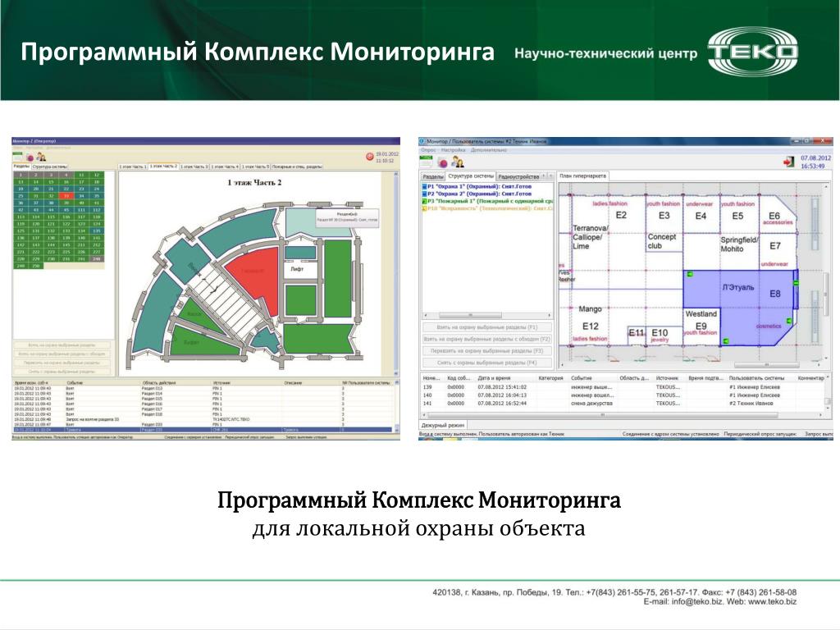Click the green table icon in right Monitor toolbar
Image resolution: width=840 pixels, height=630 pixels.
click(x=426, y=160)
